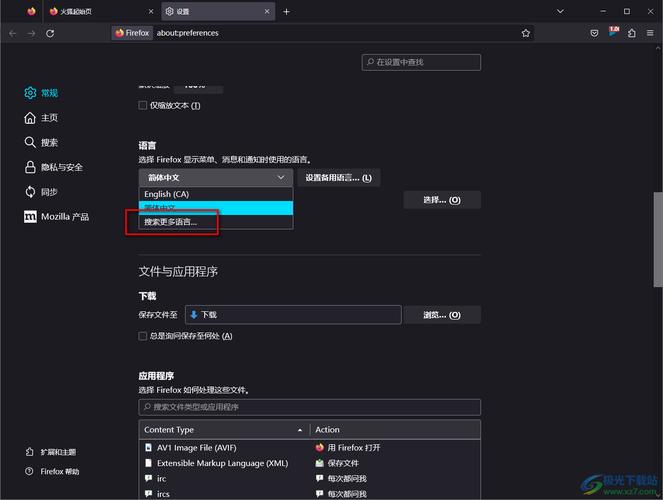Screen dimensions: 663x500
Task: Select 搜索更多语言... option
Action: 216,222
